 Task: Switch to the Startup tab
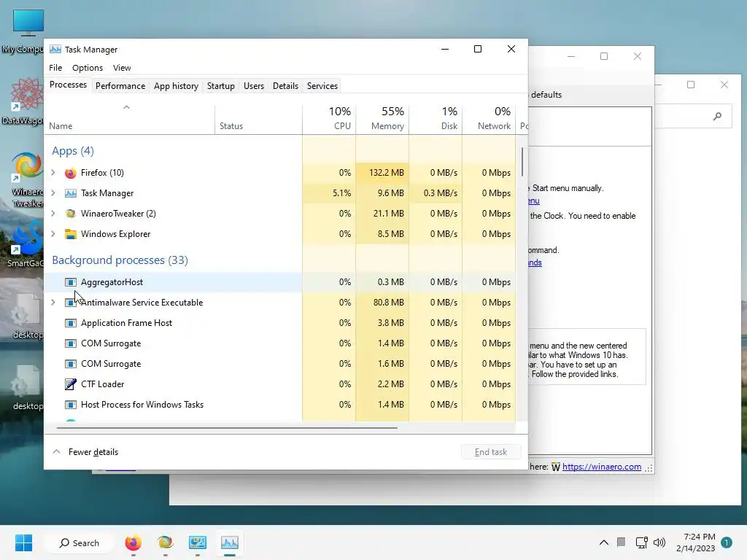point(220,86)
